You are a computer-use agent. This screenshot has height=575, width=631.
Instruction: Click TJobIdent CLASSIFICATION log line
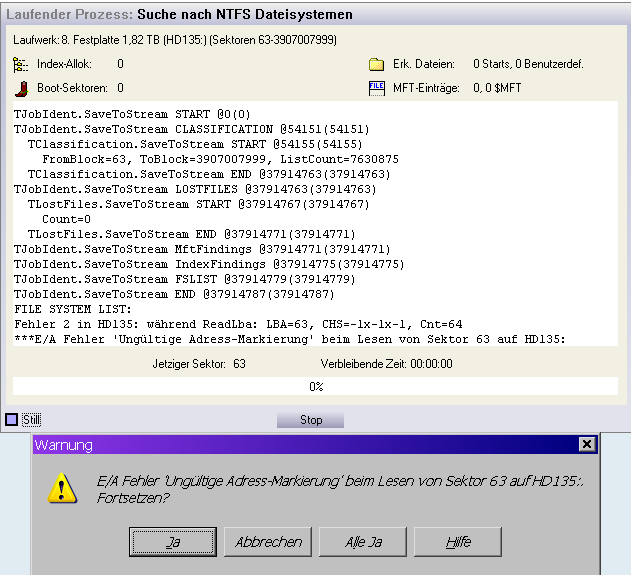pyautogui.click(x=192, y=129)
